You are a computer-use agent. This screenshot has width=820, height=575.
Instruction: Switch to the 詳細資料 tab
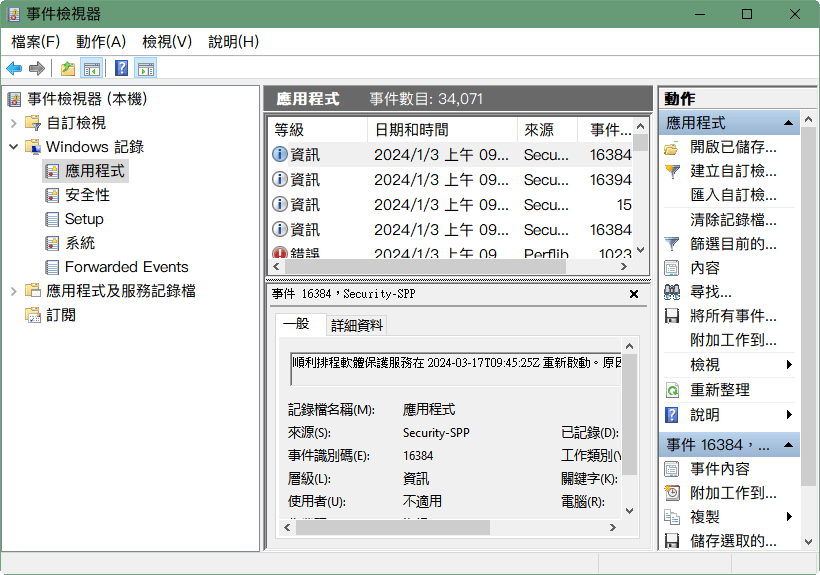pyautogui.click(x=357, y=325)
